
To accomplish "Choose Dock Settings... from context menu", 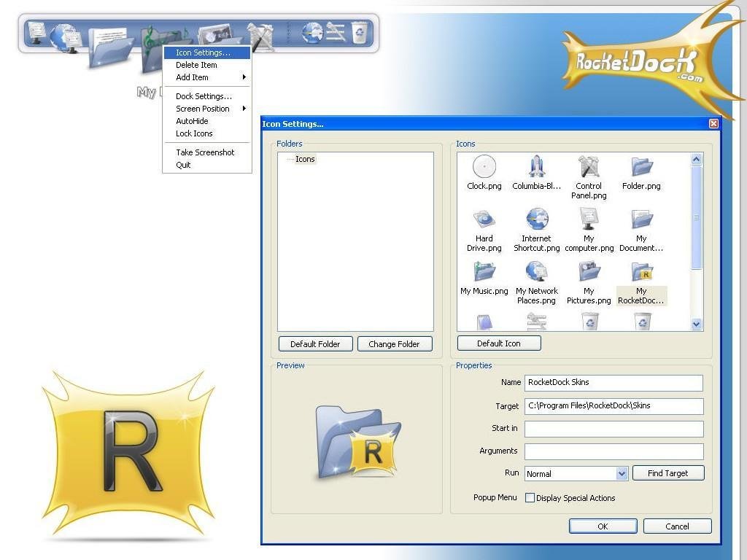I will [204, 96].
